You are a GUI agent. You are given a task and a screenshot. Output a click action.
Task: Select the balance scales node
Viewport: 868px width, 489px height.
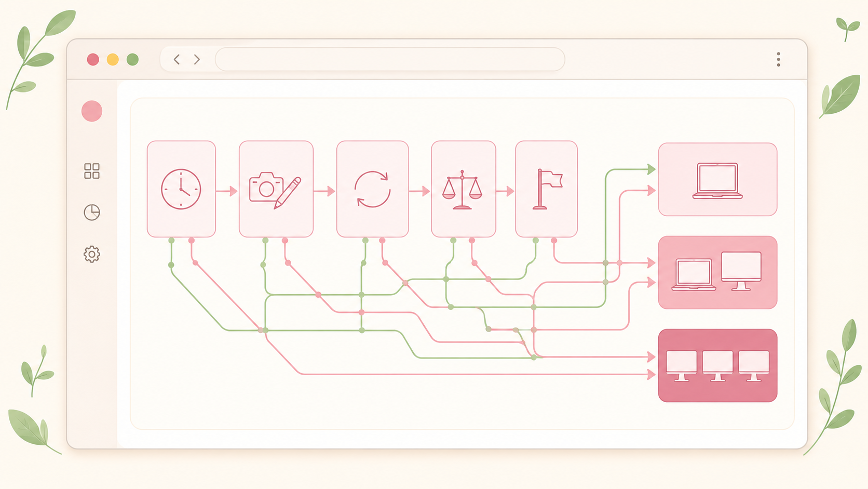click(464, 189)
